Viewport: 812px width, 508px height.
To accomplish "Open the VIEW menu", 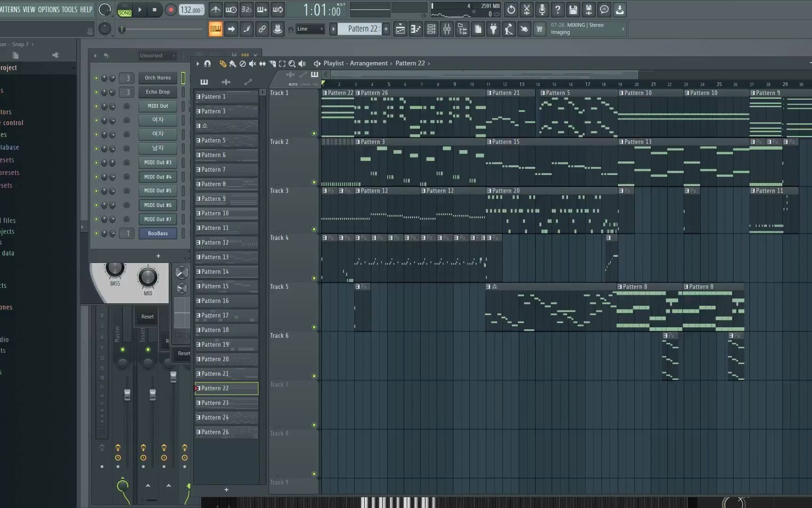I will [29, 9].
